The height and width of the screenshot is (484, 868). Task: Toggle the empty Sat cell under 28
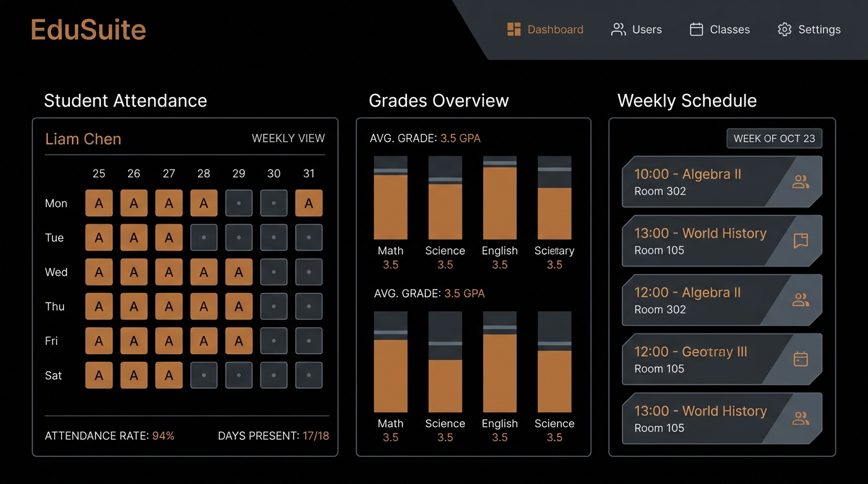pyautogui.click(x=204, y=375)
